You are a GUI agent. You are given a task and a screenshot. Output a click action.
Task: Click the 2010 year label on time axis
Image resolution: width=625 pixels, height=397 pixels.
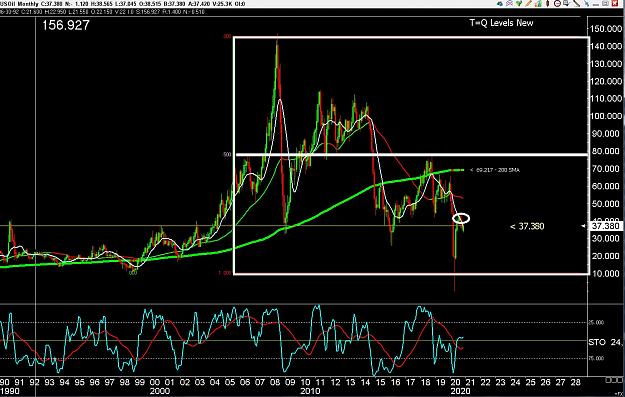click(310, 391)
